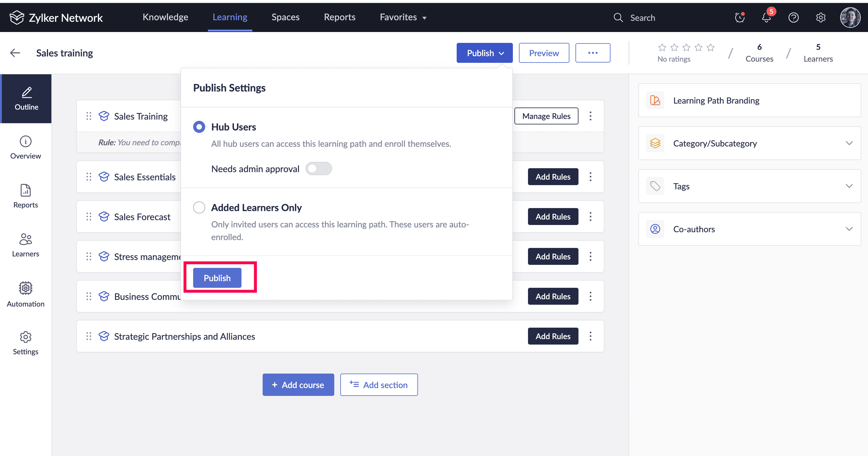The height and width of the screenshot is (456, 868).
Task: Enable the Needs admin approval toggle
Action: coord(319,169)
